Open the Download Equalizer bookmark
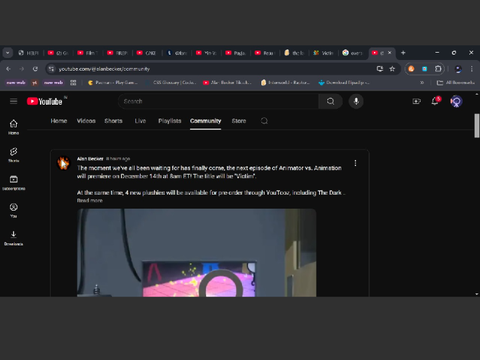This screenshot has height=360, width=480. 344,82
